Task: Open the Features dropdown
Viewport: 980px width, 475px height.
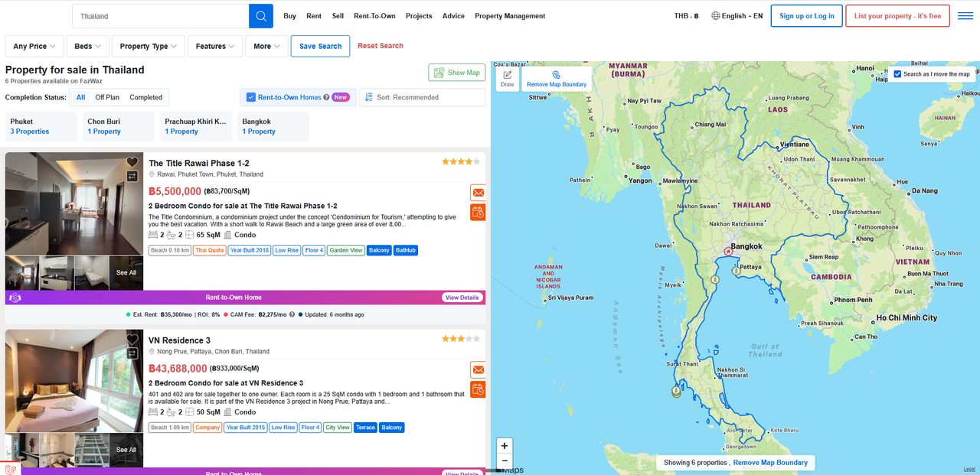Action: pyautogui.click(x=215, y=46)
